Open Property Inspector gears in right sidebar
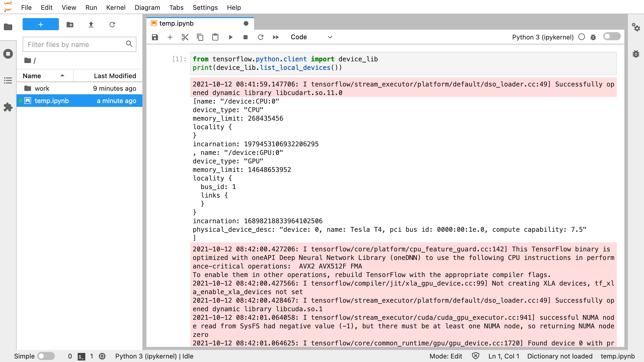 [636, 27]
